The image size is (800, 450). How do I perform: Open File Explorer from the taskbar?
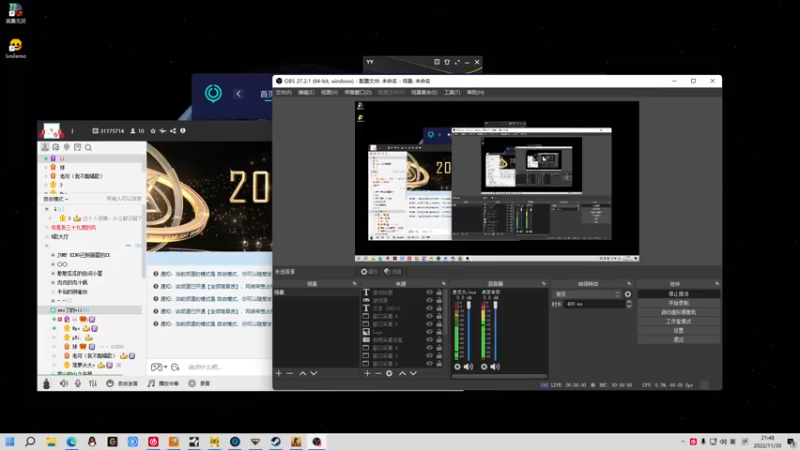coord(51,441)
